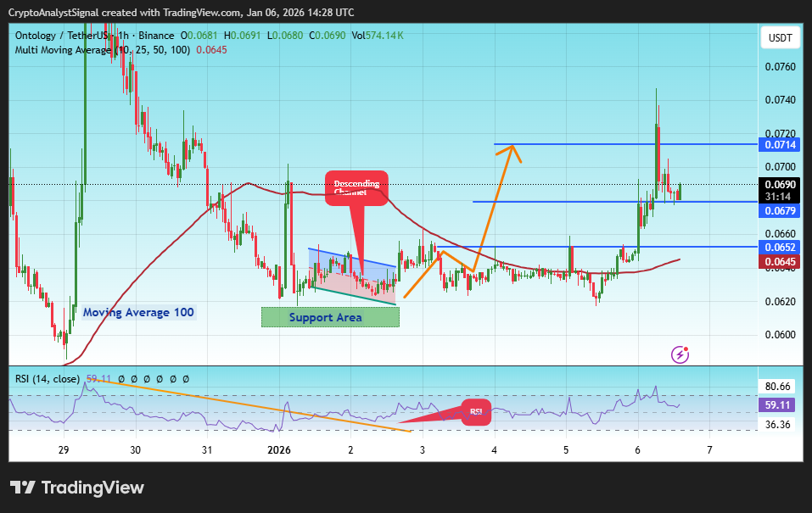Select the Moving Average 100 text label
Image resolution: width=812 pixels, height=513 pixels.
click(138, 313)
